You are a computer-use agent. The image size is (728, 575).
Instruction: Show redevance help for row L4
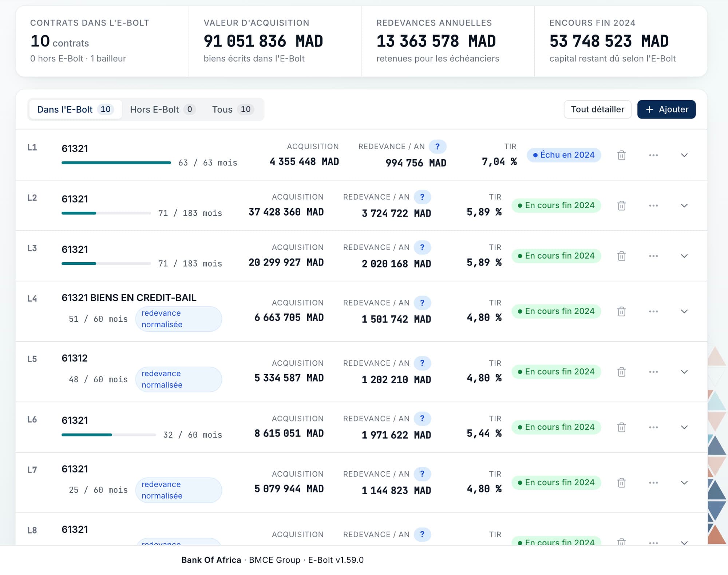[422, 303]
